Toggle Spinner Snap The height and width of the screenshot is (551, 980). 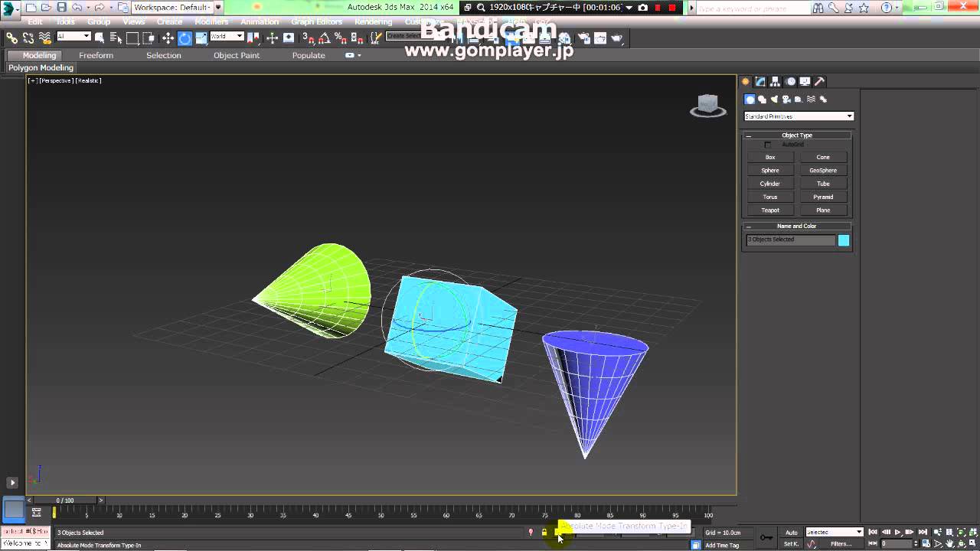(357, 37)
